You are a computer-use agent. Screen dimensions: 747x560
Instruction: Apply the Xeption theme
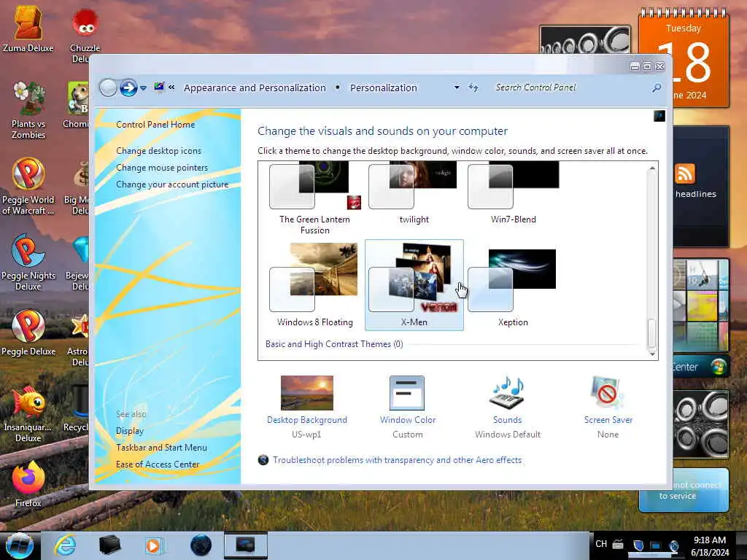point(513,285)
